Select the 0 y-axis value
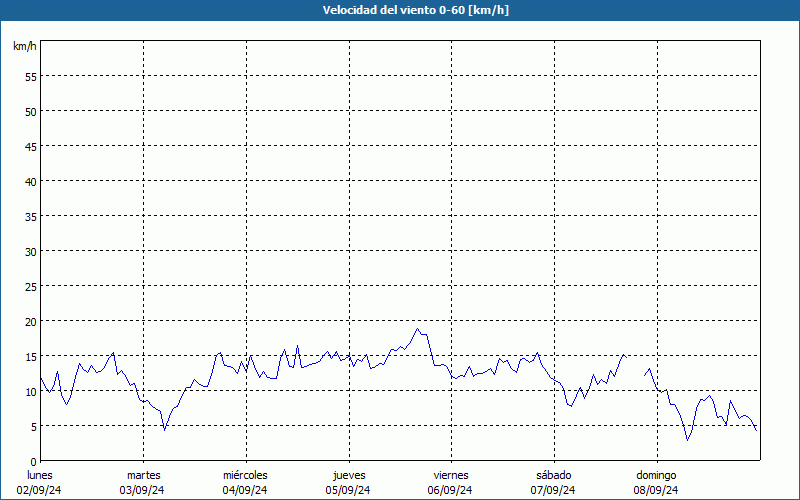The image size is (800, 500). [x=34, y=462]
